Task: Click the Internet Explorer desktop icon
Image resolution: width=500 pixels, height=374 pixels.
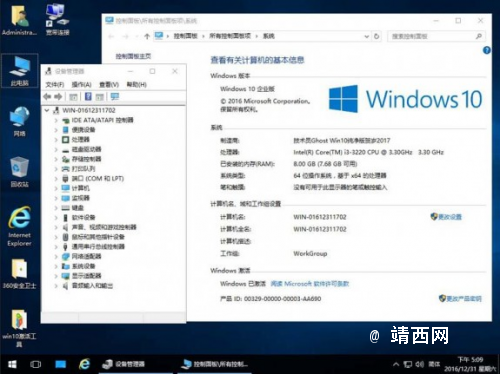Action: [20, 226]
